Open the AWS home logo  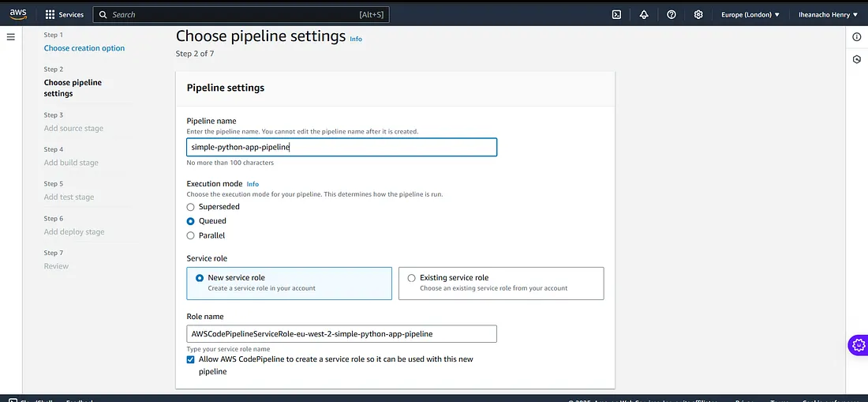click(x=18, y=14)
